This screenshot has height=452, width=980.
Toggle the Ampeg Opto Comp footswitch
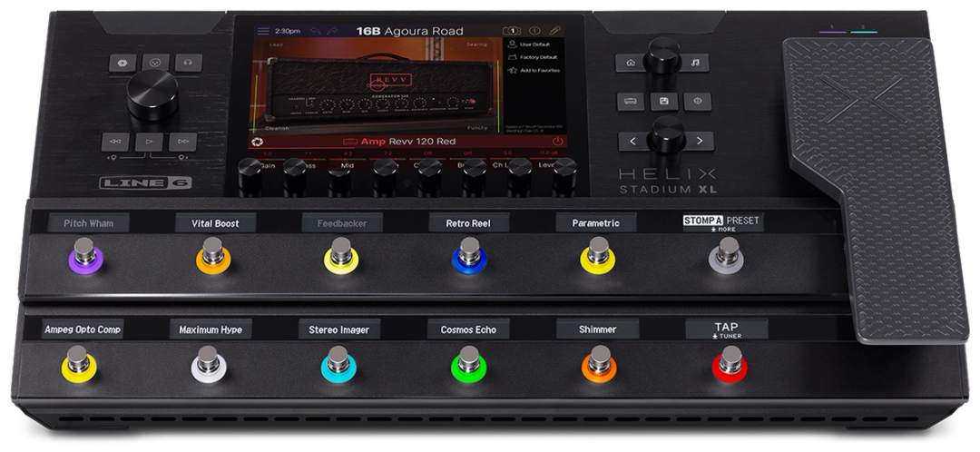pos(78,365)
